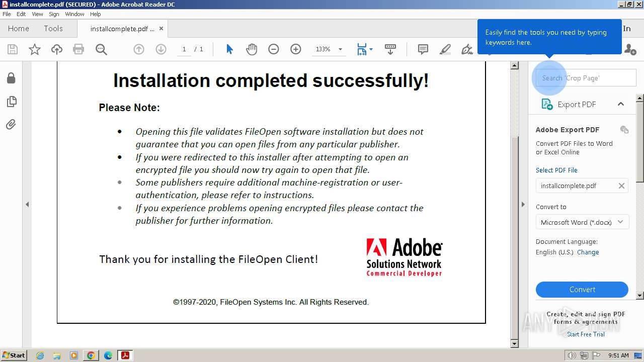
Task: Open the File menu
Action: pos(7,14)
